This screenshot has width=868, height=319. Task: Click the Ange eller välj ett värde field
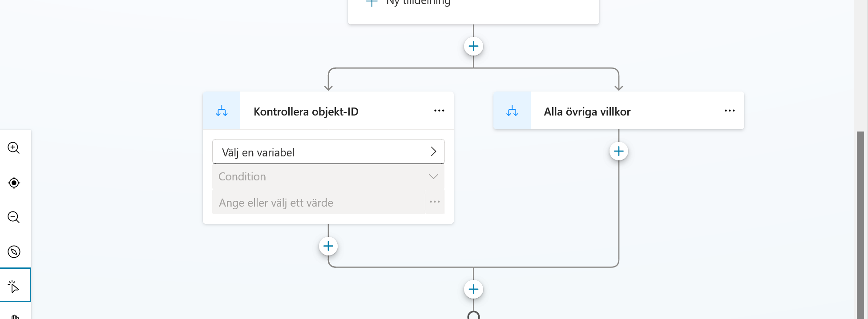(319, 203)
